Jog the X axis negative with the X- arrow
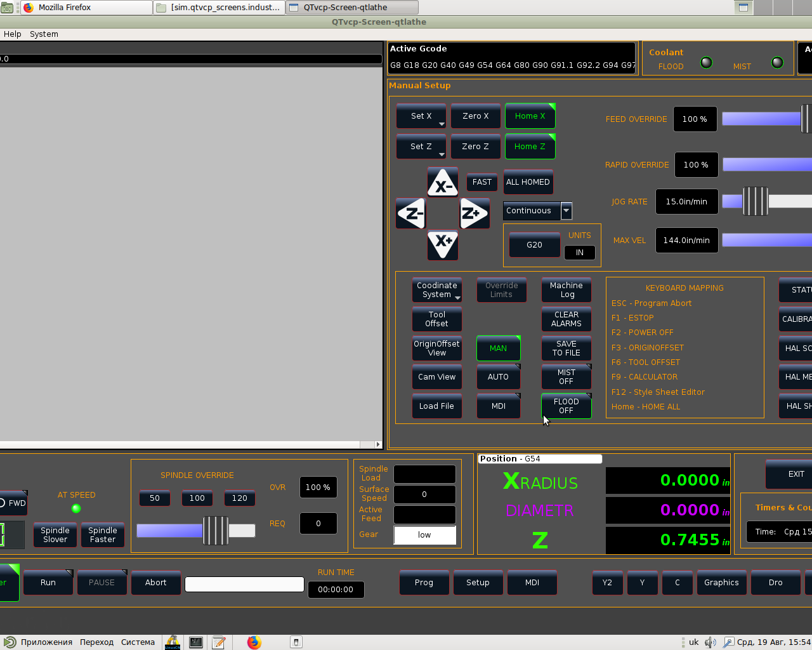 pyautogui.click(x=443, y=183)
